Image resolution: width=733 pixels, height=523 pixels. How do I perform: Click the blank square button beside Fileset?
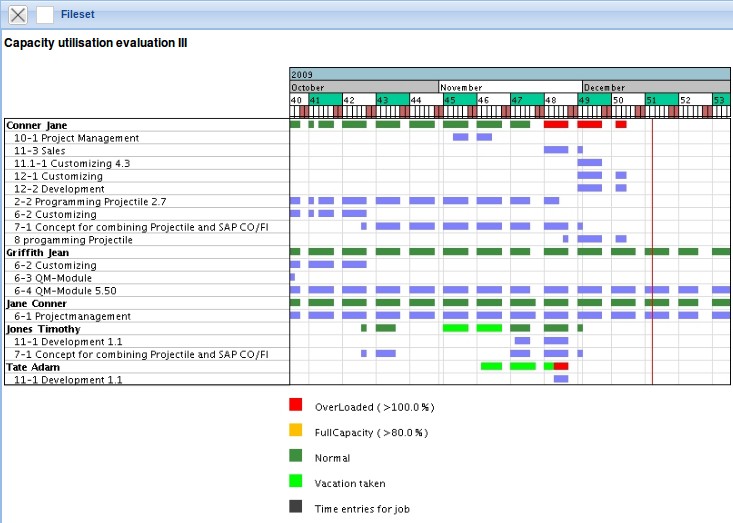point(45,15)
